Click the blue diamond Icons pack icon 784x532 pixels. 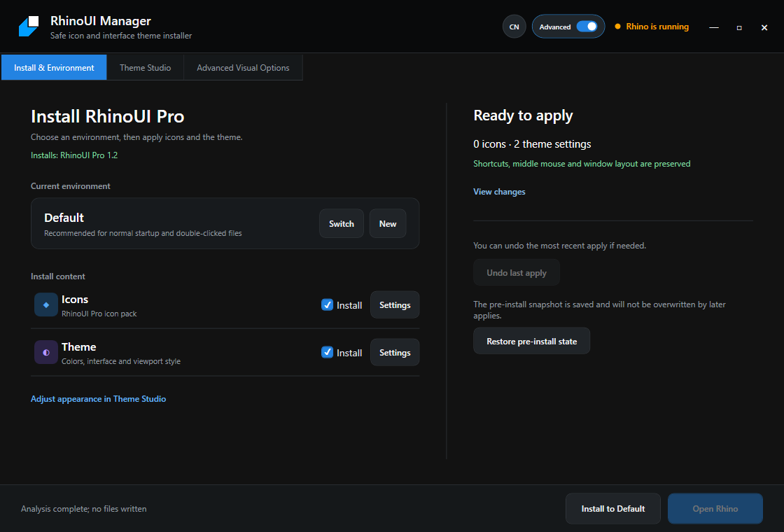click(46, 305)
